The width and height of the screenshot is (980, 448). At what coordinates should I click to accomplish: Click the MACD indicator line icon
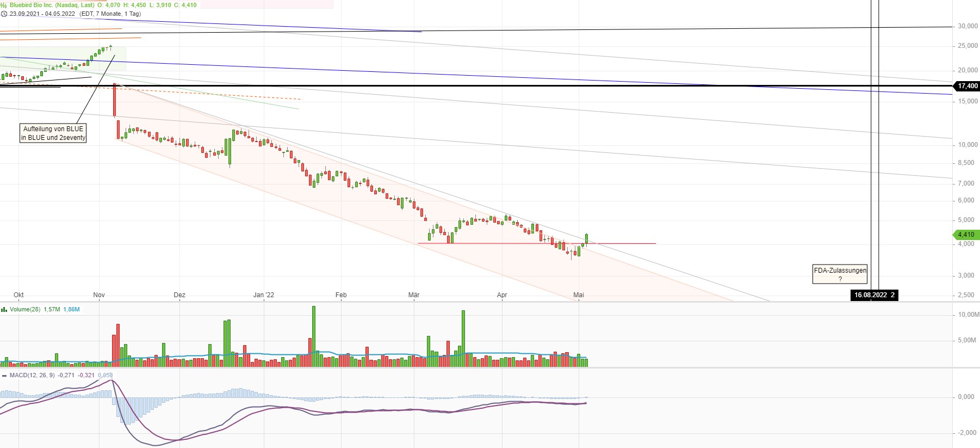pos(4,376)
